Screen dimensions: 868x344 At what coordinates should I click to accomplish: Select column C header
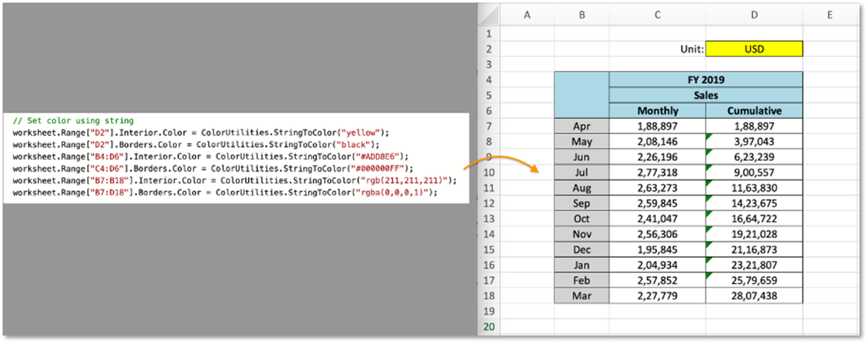[657, 15]
